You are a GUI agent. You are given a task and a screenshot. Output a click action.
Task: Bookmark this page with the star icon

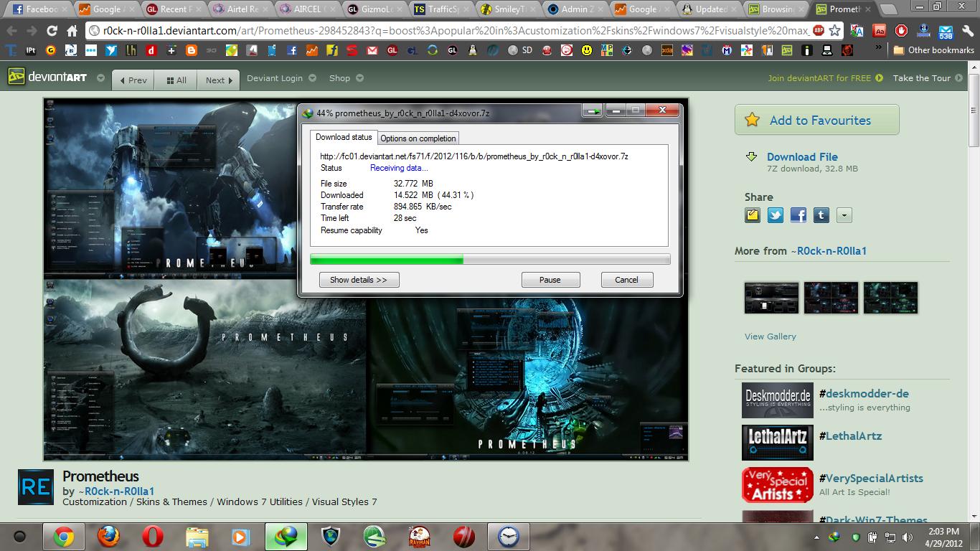[x=834, y=31]
